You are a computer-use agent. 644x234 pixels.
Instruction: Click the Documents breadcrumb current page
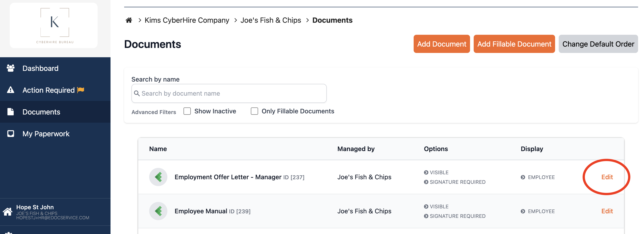coord(332,20)
